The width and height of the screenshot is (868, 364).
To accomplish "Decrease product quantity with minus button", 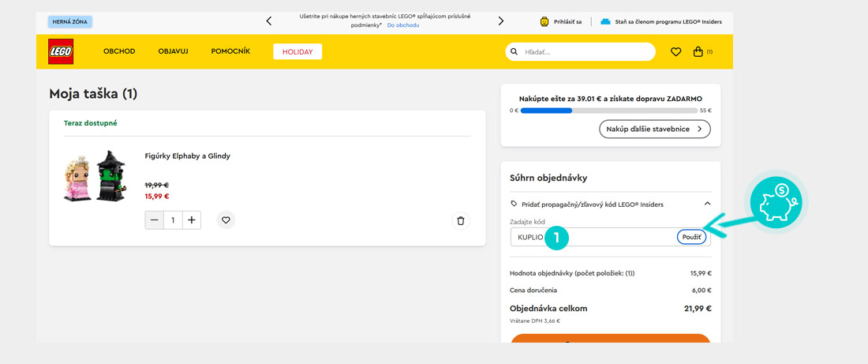I will pyautogui.click(x=155, y=220).
